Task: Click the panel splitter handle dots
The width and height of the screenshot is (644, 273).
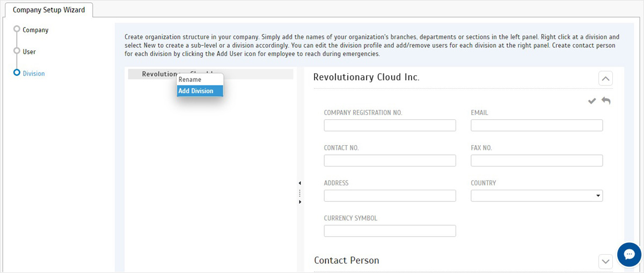Action: 300,193
